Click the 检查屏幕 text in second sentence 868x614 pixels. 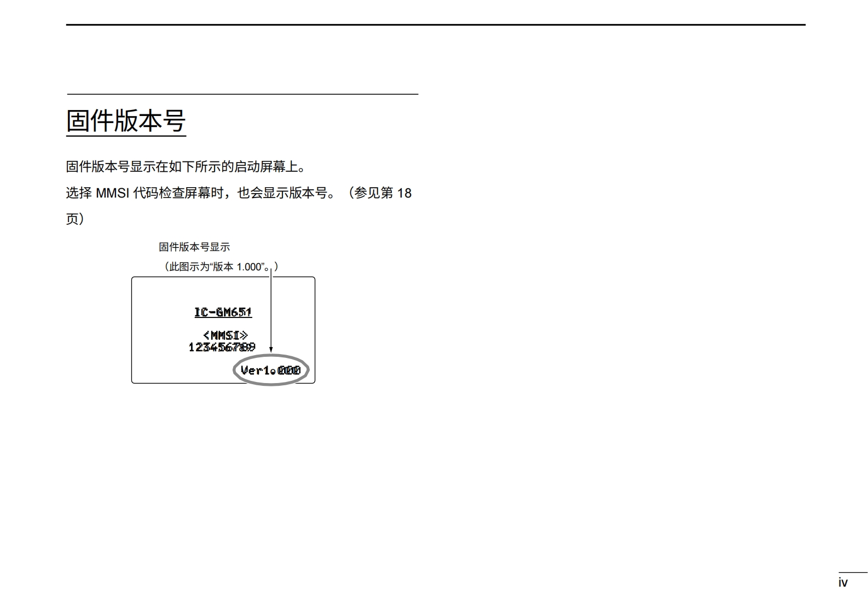click(x=185, y=193)
